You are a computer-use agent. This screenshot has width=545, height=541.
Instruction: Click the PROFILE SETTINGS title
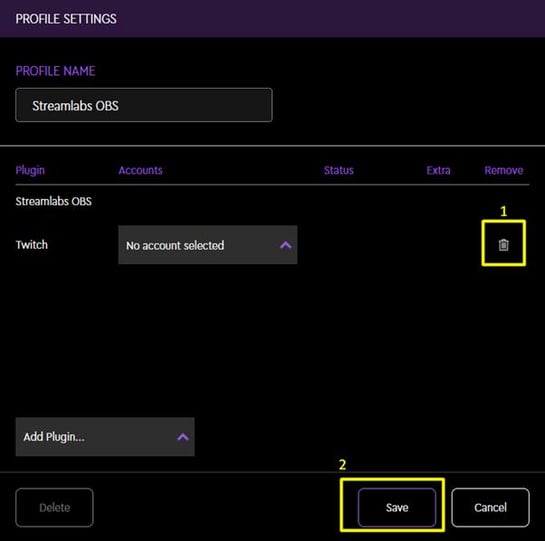pyautogui.click(x=66, y=19)
